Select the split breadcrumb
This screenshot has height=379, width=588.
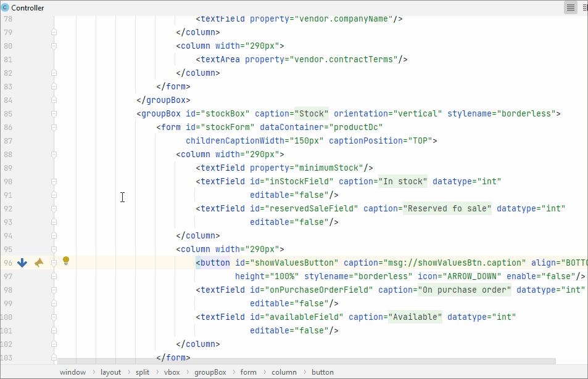tap(143, 372)
